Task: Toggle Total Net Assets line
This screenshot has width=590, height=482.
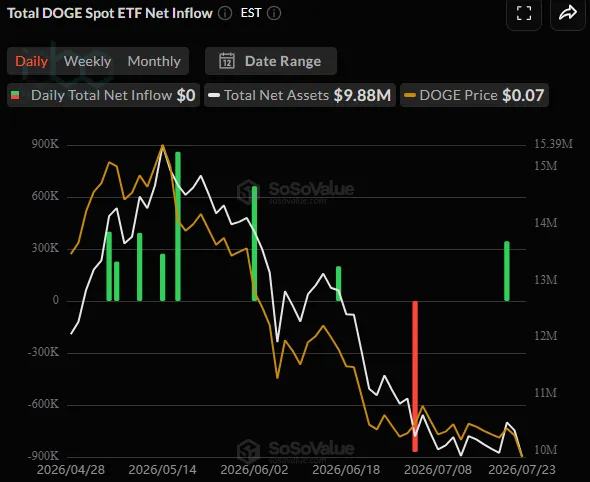Action: pyautogui.click(x=300, y=95)
